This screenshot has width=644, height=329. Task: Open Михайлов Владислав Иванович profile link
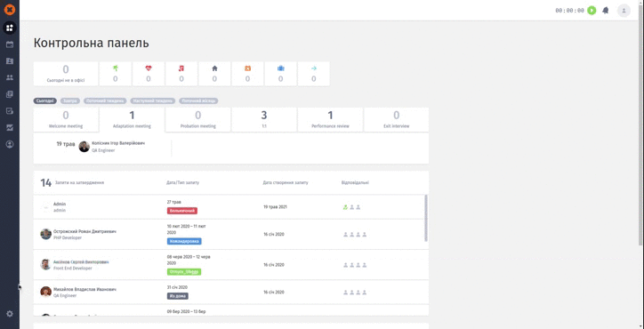pyautogui.click(x=85, y=289)
